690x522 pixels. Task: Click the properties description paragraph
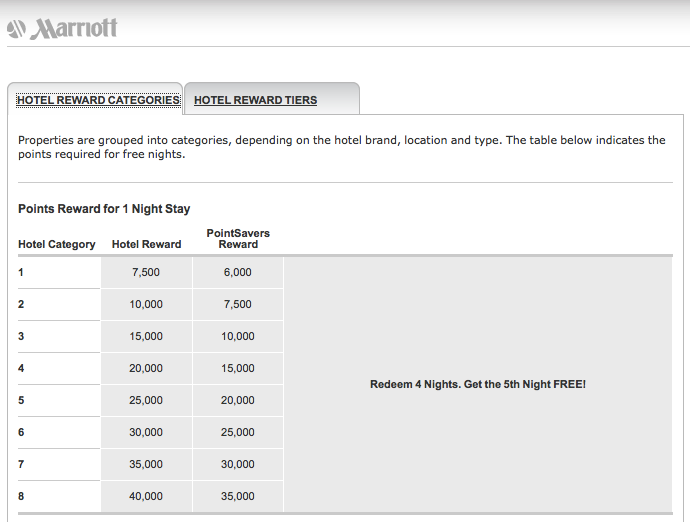[x=341, y=147]
